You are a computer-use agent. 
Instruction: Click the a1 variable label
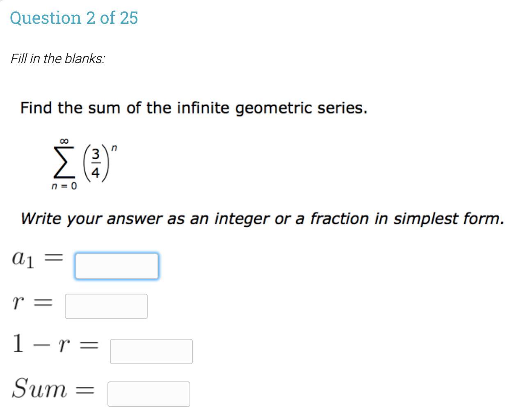point(23,259)
